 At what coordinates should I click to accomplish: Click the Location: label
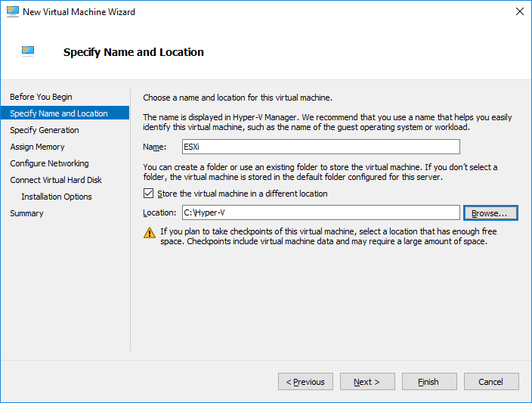tap(159, 212)
